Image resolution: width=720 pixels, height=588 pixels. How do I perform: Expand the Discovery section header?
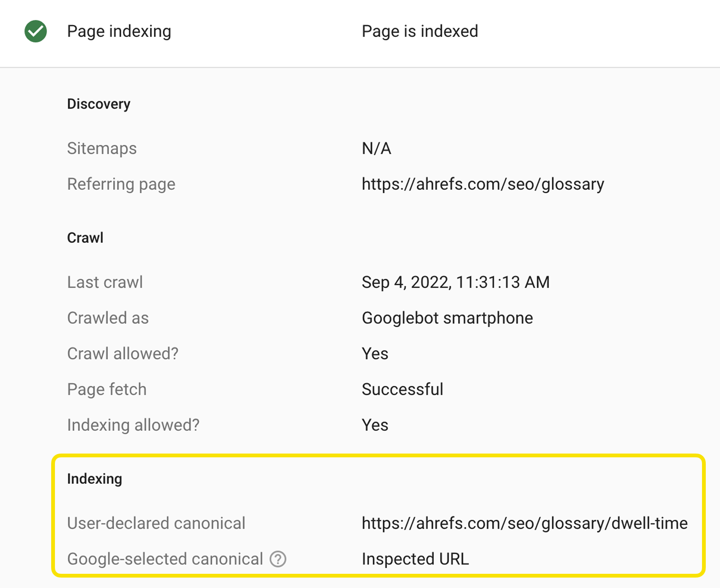click(99, 104)
